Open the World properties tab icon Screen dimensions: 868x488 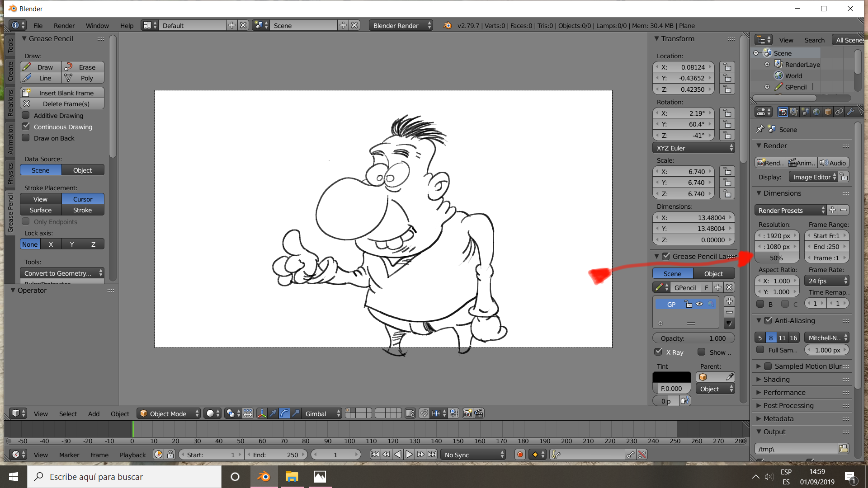tap(816, 112)
